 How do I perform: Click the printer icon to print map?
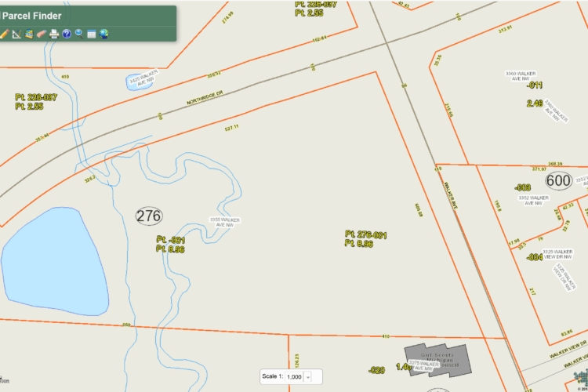click(54, 34)
